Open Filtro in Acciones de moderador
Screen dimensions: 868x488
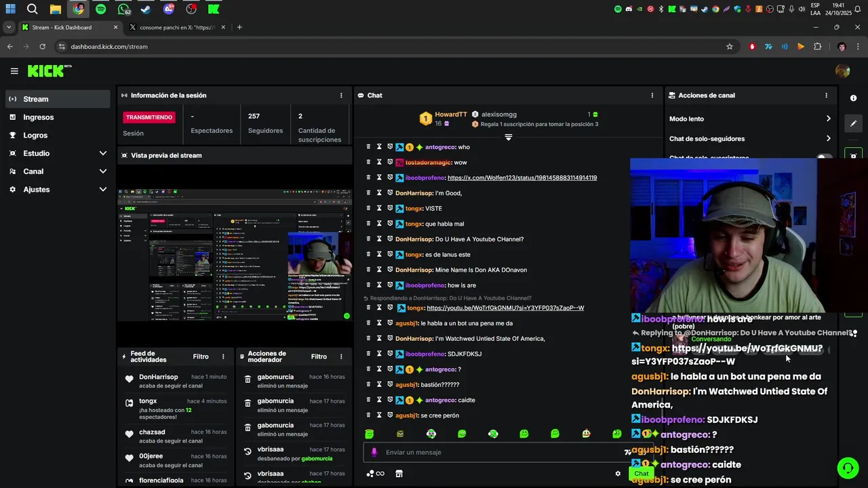pyautogui.click(x=319, y=357)
